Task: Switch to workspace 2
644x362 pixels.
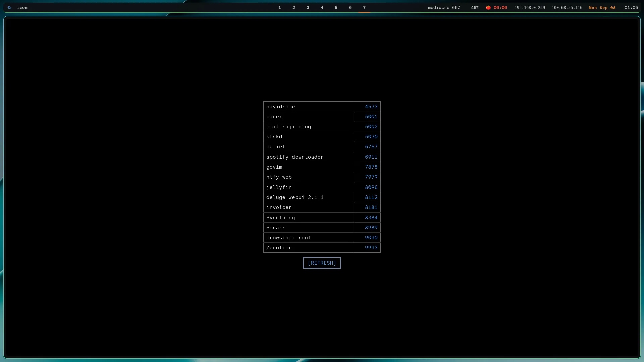Action: tap(294, 7)
